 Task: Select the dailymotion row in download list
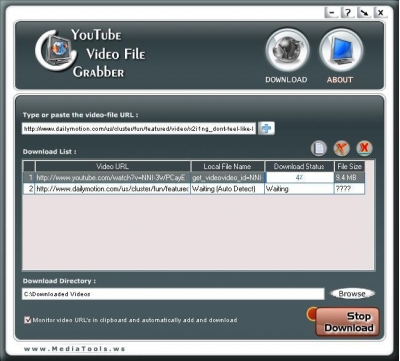(x=194, y=189)
